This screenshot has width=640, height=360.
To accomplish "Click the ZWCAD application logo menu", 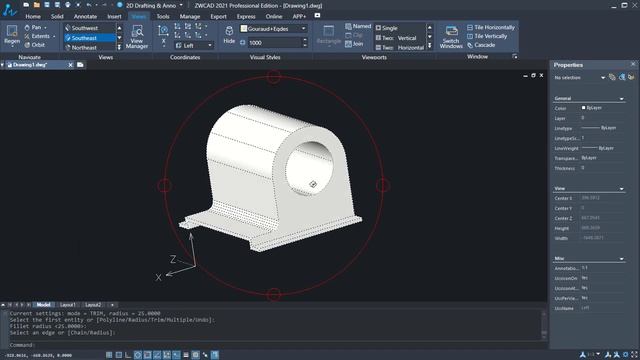I will pyautogui.click(x=9, y=9).
